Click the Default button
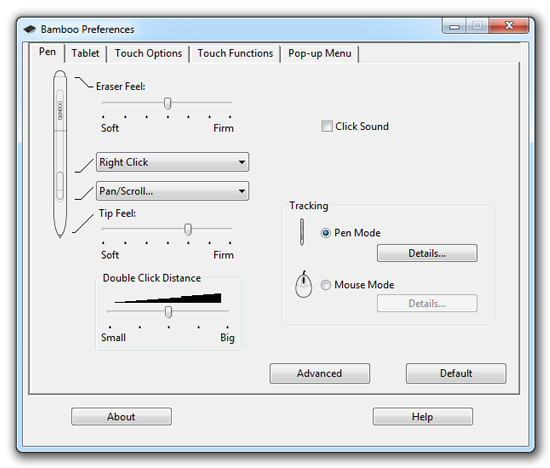The height and width of the screenshot is (468, 550). [x=456, y=373]
